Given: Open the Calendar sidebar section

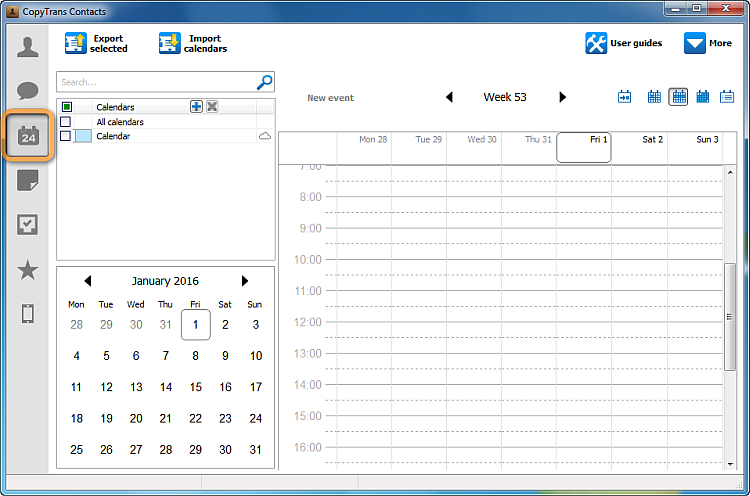Looking at the screenshot, I should [x=28, y=136].
